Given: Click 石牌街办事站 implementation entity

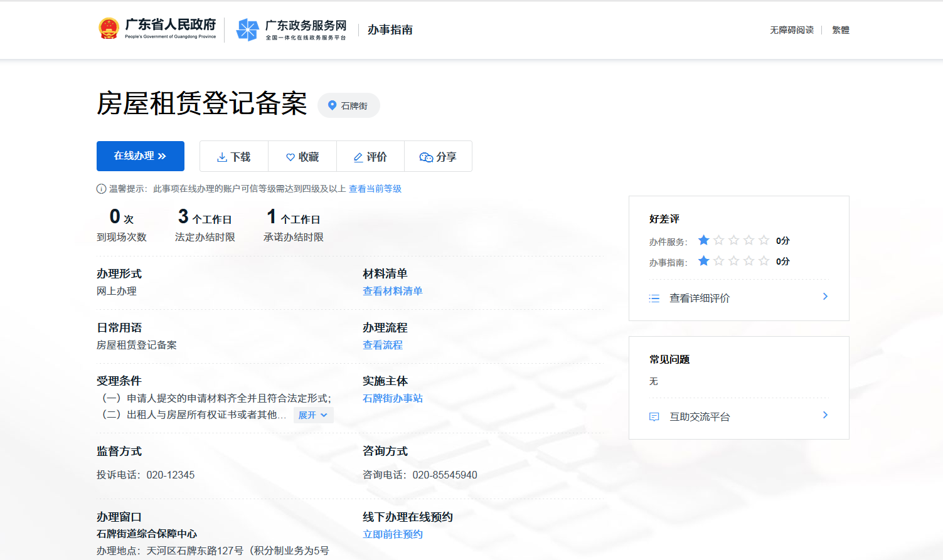Looking at the screenshot, I should [x=392, y=398].
